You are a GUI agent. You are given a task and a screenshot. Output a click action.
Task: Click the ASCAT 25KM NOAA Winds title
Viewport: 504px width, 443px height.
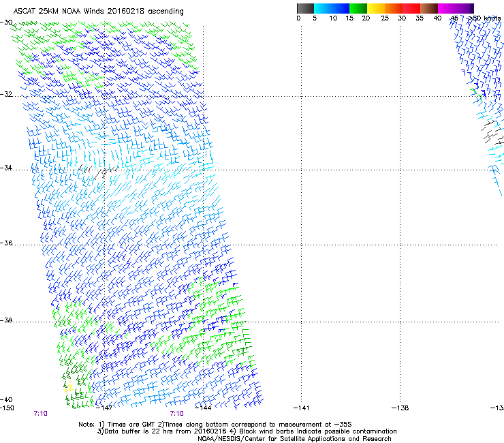[x=98, y=12]
